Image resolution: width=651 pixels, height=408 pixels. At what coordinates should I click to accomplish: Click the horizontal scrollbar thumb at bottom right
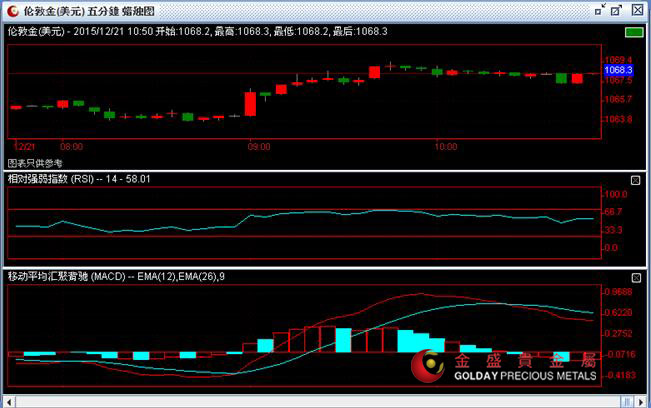click(626, 400)
